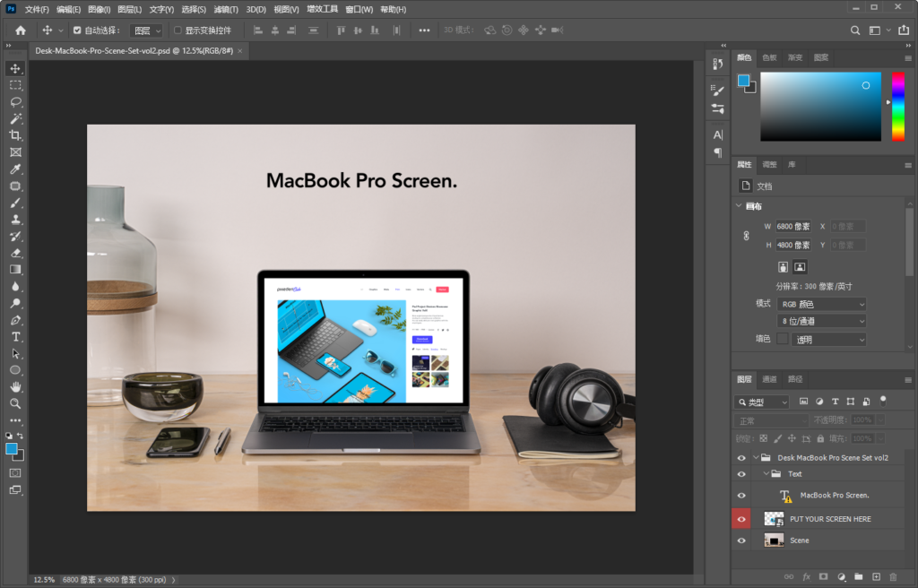Collapse the 画布 section

(x=739, y=205)
